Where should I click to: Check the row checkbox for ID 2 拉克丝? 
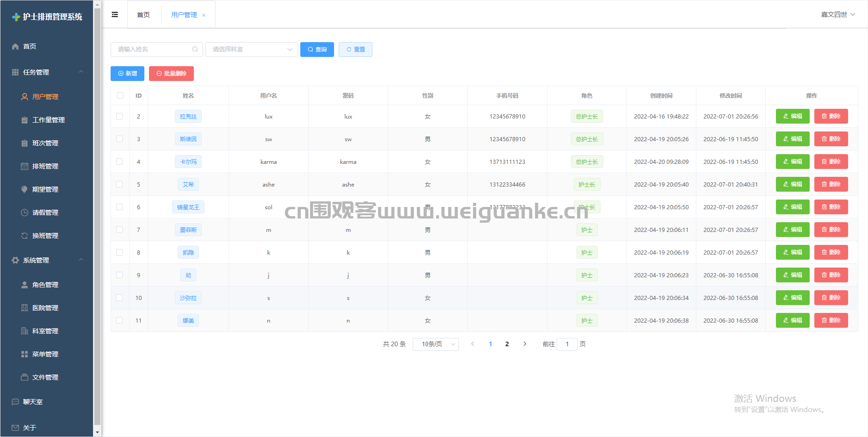(119, 116)
